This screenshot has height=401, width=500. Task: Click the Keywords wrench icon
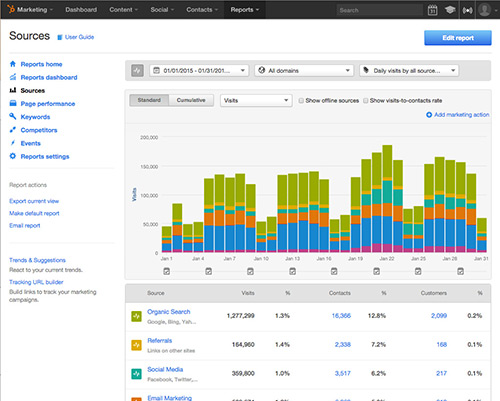click(x=13, y=116)
